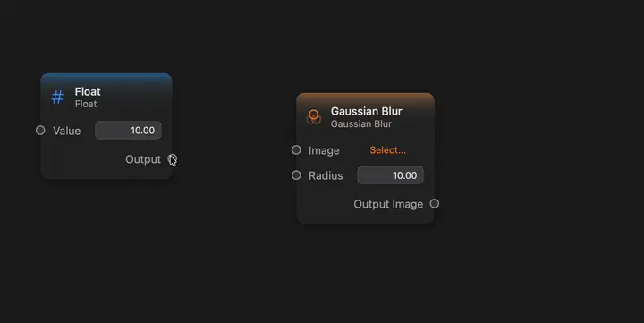Screen dimensions: 644x323
Task: Click the Value input socket on Float node
Action: coord(40,131)
